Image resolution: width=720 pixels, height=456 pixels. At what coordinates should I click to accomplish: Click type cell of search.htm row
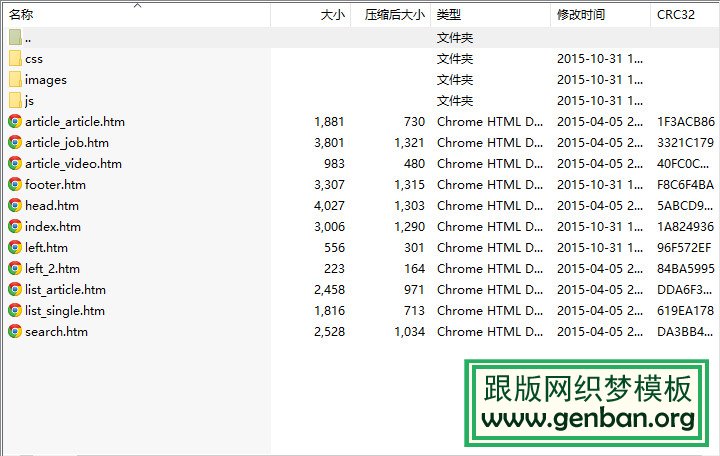(490, 332)
